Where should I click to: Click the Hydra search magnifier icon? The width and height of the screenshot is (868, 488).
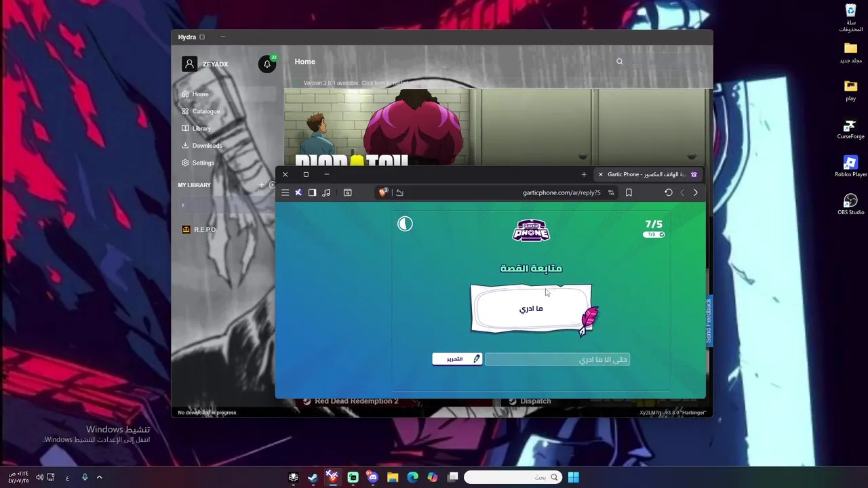point(619,62)
